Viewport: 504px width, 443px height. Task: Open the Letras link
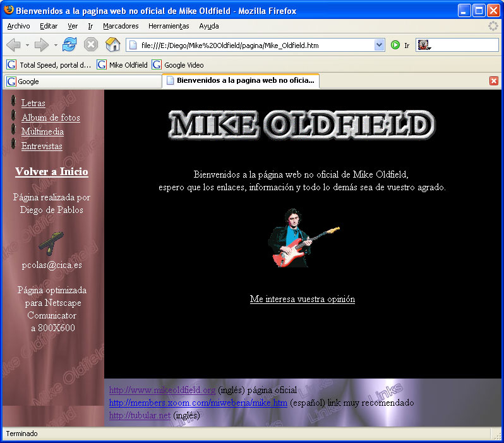click(x=33, y=103)
